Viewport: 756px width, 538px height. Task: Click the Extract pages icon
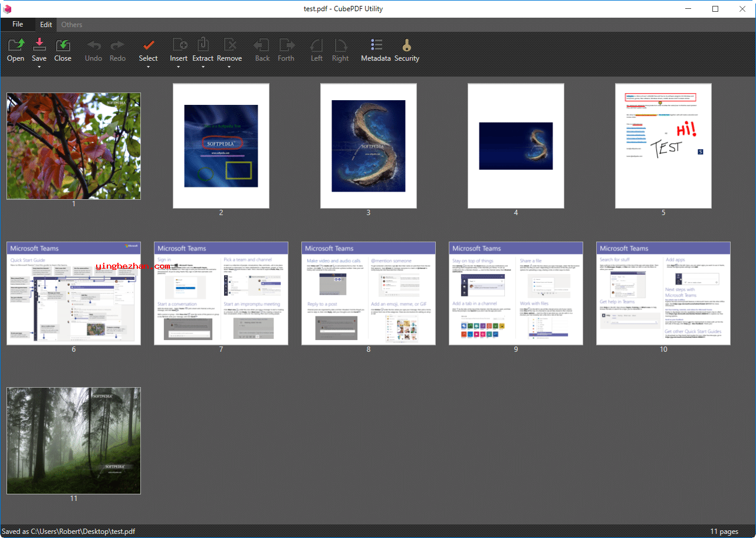tap(203, 45)
